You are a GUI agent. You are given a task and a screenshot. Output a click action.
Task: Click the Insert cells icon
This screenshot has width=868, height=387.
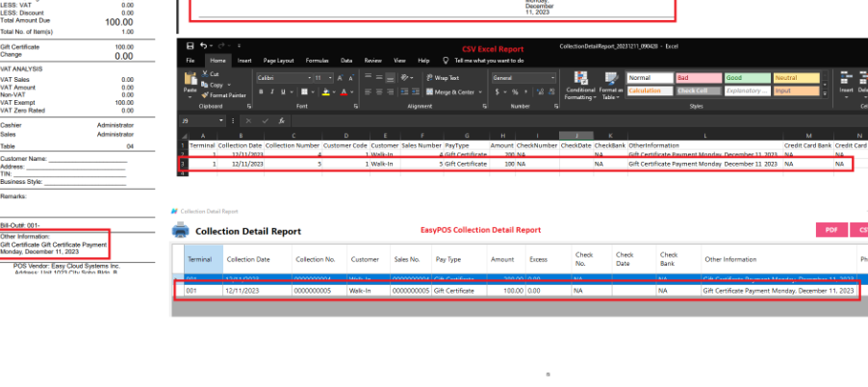pos(846,79)
